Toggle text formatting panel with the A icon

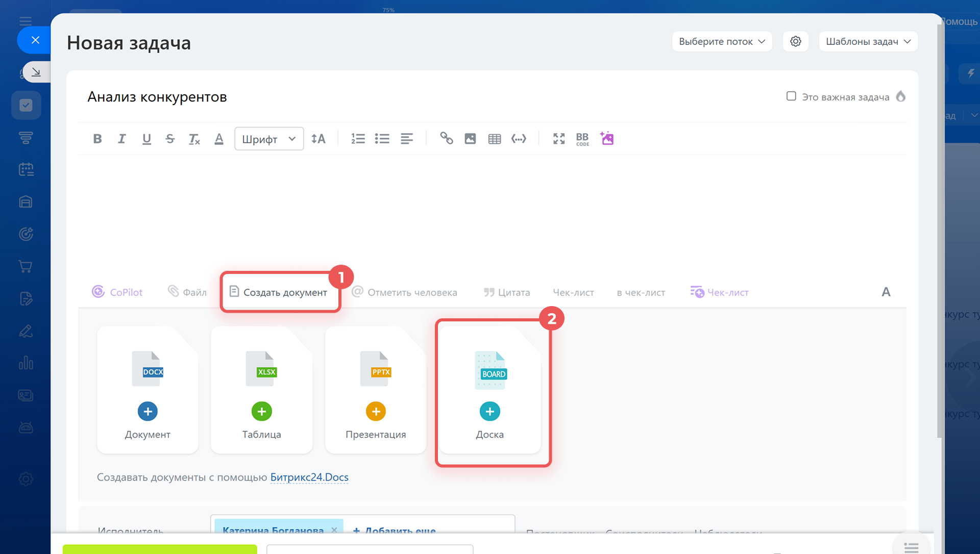(886, 292)
